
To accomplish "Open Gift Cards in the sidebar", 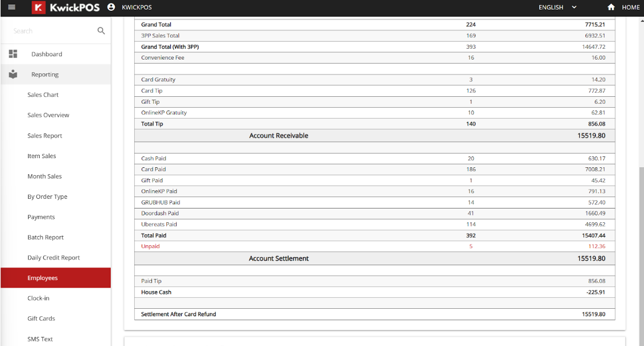I will (x=41, y=319).
